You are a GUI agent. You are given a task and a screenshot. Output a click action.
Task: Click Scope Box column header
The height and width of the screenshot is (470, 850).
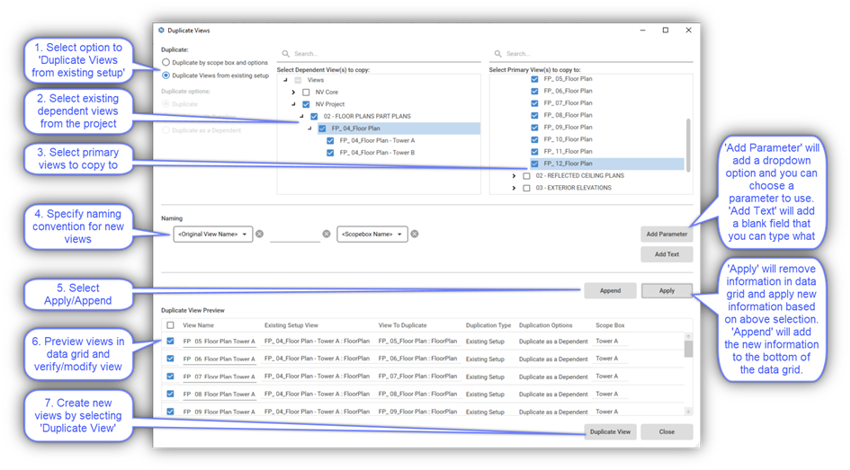610,325
